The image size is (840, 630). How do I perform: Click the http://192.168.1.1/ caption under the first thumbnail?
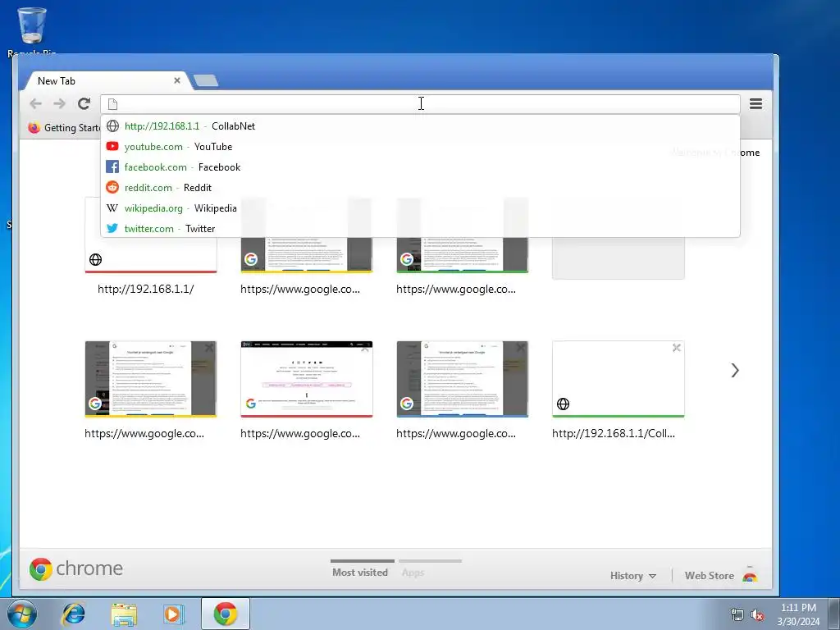tap(146, 289)
